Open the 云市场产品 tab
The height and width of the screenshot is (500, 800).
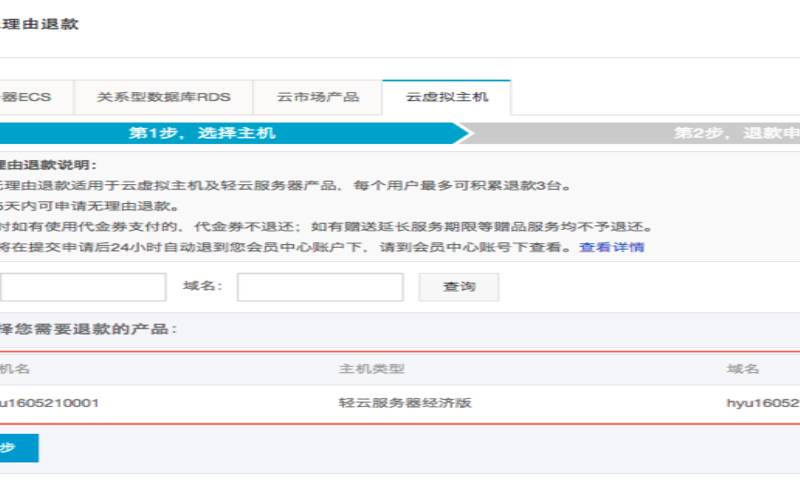tap(317, 97)
